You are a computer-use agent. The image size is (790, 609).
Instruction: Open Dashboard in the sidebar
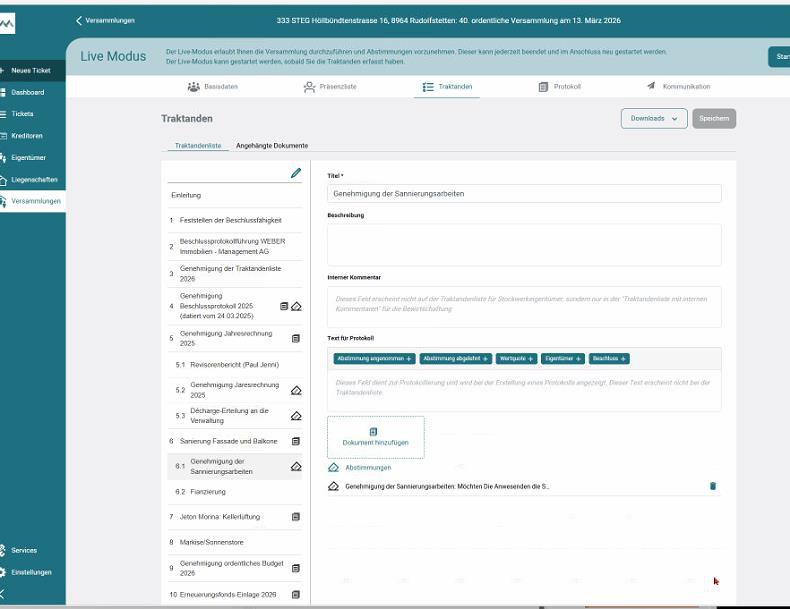click(x=28, y=92)
